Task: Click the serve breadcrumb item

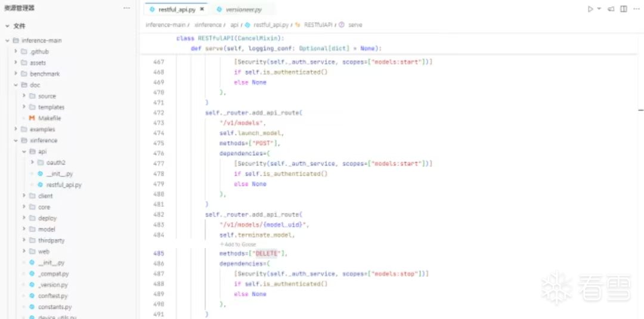Action: click(355, 25)
